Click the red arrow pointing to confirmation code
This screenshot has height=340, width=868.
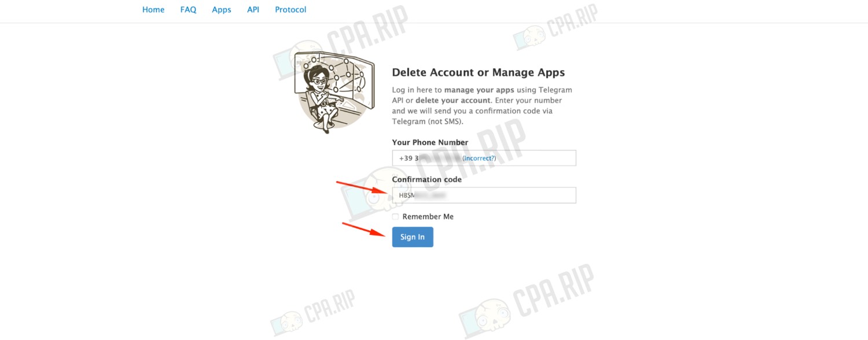(362, 189)
